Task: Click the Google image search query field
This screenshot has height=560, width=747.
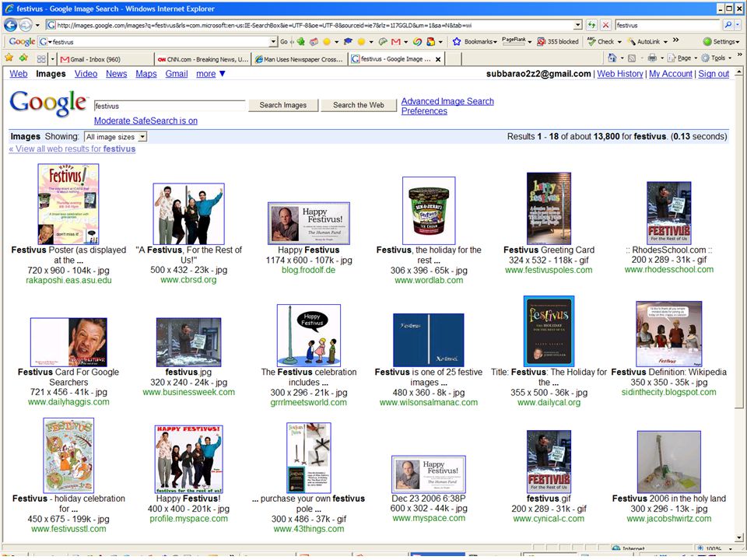Action: coord(170,106)
